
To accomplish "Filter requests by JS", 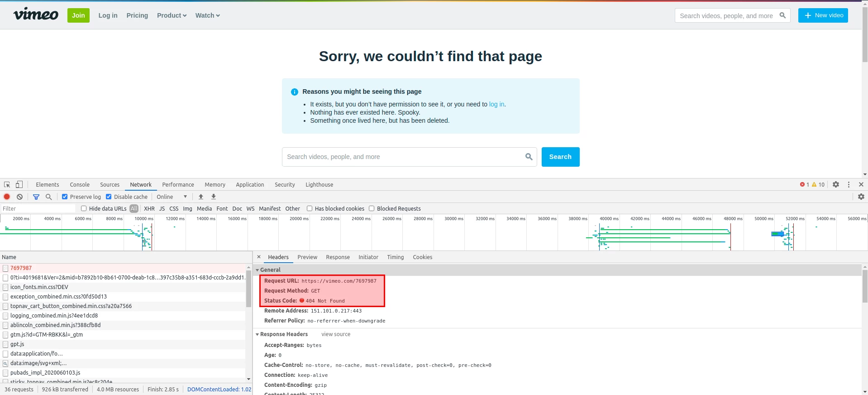I will pyautogui.click(x=162, y=208).
